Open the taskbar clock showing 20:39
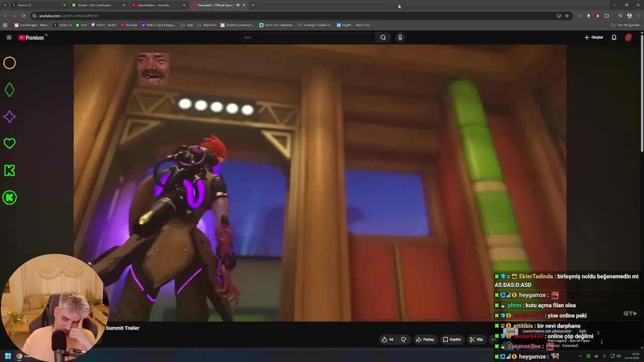Screen dimensions: 644x362 [x=631, y=356]
